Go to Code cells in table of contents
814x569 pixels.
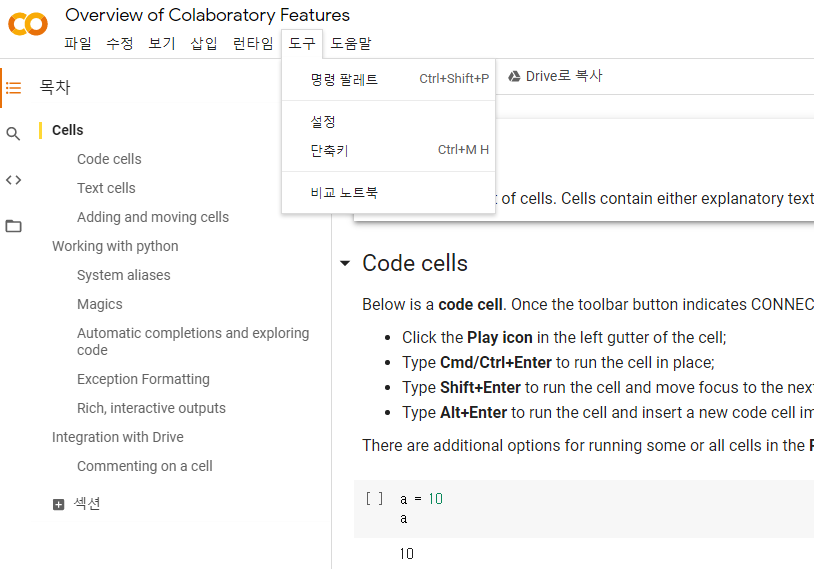[x=109, y=159]
